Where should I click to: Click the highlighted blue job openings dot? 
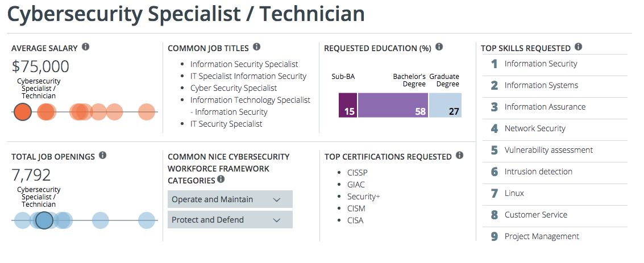pyautogui.click(x=44, y=220)
